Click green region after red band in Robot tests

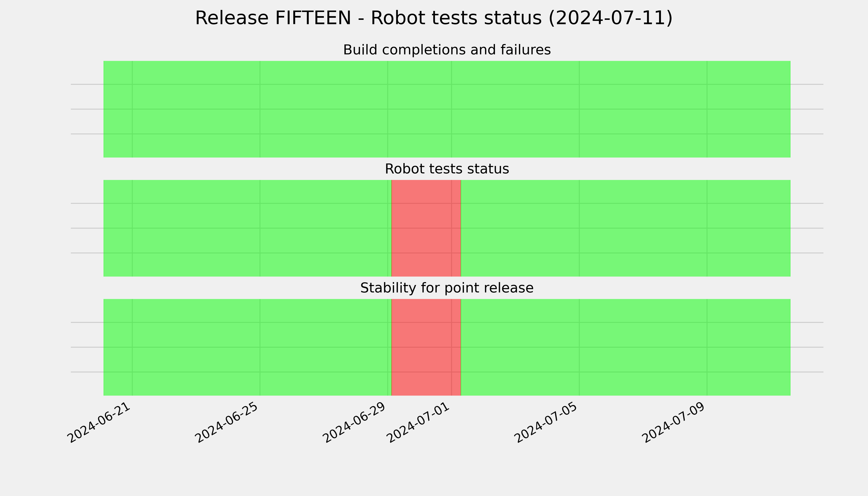pyautogui.click(x=625, y=228)
